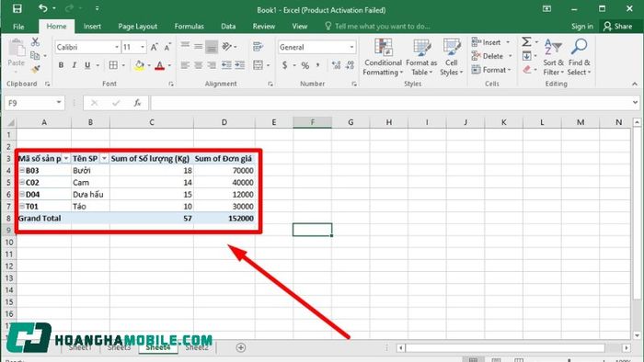This screenshot has height=362, width=644.
Task: Click the Format Painter brush icon
Action: coord(35,69)
